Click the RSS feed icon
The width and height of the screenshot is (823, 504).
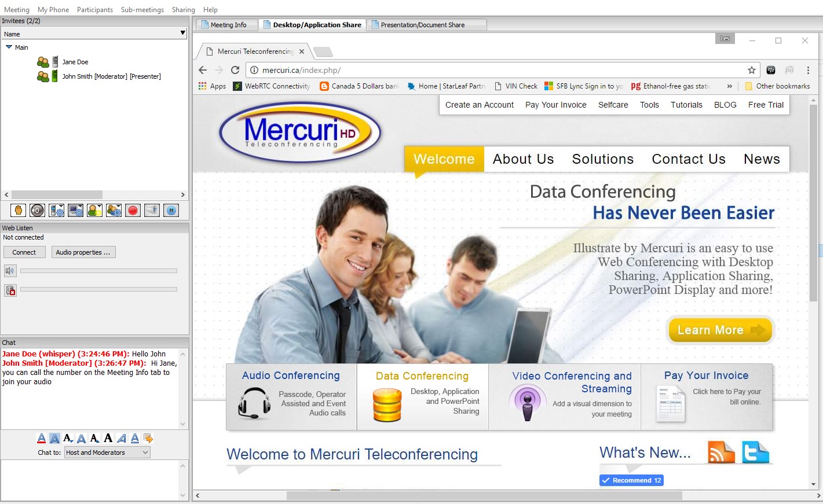[721, 452]
